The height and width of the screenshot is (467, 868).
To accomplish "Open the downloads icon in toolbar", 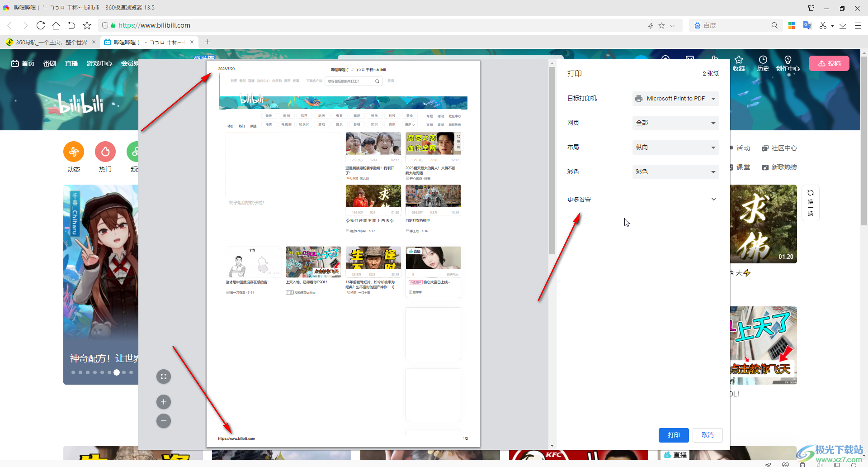I will click(843, 25).
